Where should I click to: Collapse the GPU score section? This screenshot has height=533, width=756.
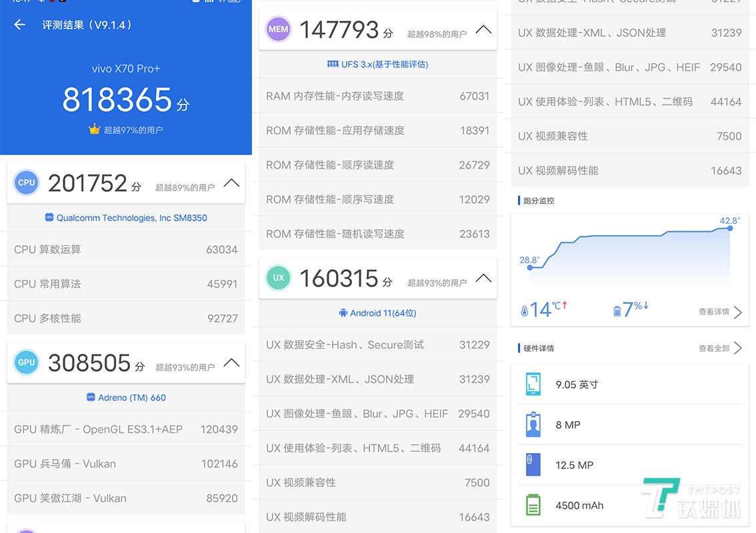231,362
